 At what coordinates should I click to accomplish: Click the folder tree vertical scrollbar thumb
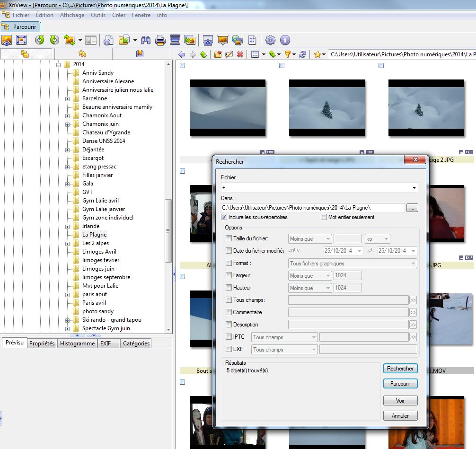pos(168,231)
